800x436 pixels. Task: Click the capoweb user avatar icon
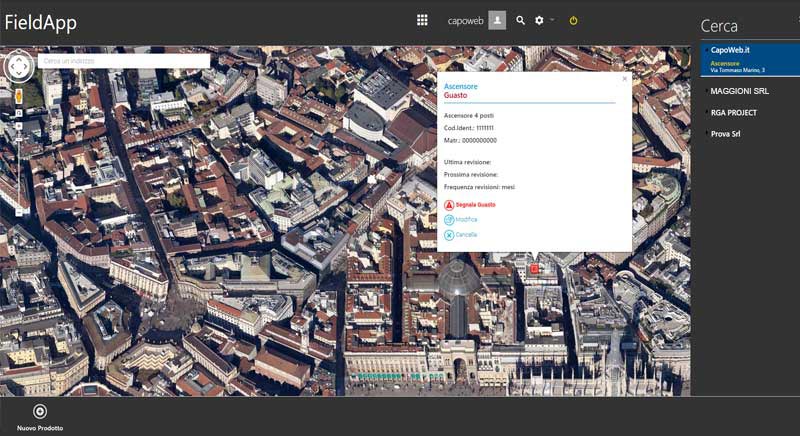click(x=497, y=20)
